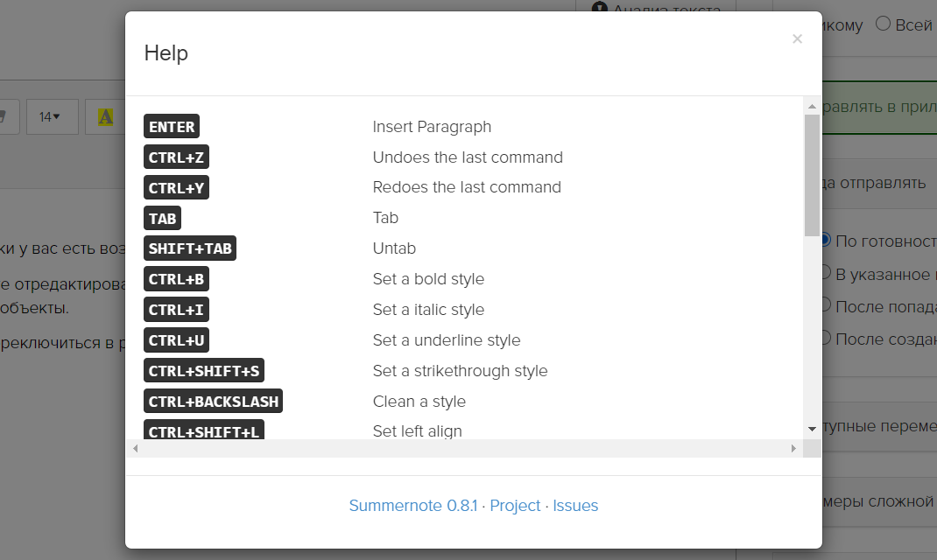Click the horizontal scrollbar right arrow
This screenshot has width=937, height=560.
793,448
